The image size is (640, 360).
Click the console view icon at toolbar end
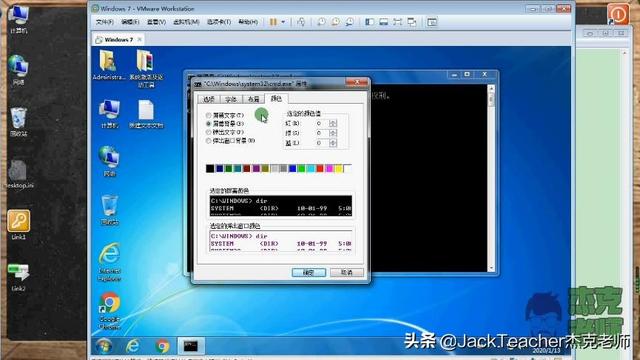(x=432, y=22)
